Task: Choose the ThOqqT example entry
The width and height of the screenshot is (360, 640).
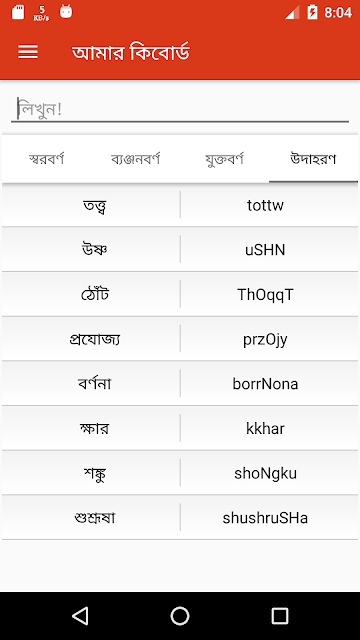Action: (180, 294)
